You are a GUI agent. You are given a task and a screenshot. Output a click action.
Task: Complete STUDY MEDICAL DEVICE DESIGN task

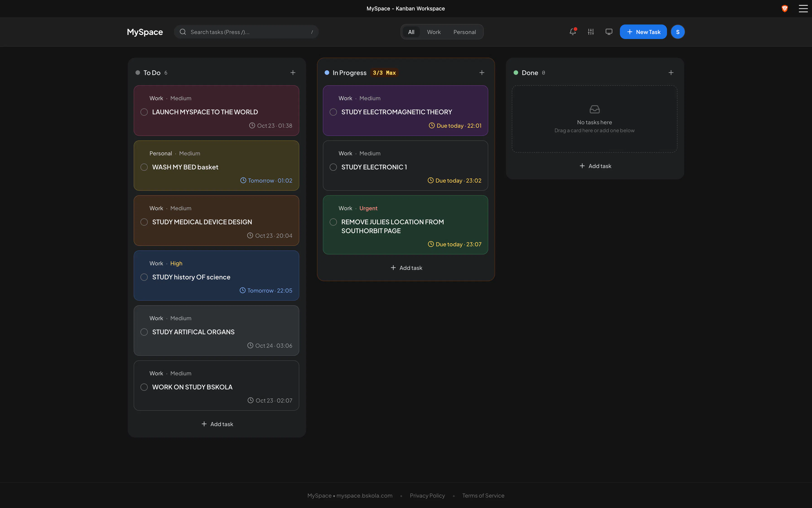144,222
